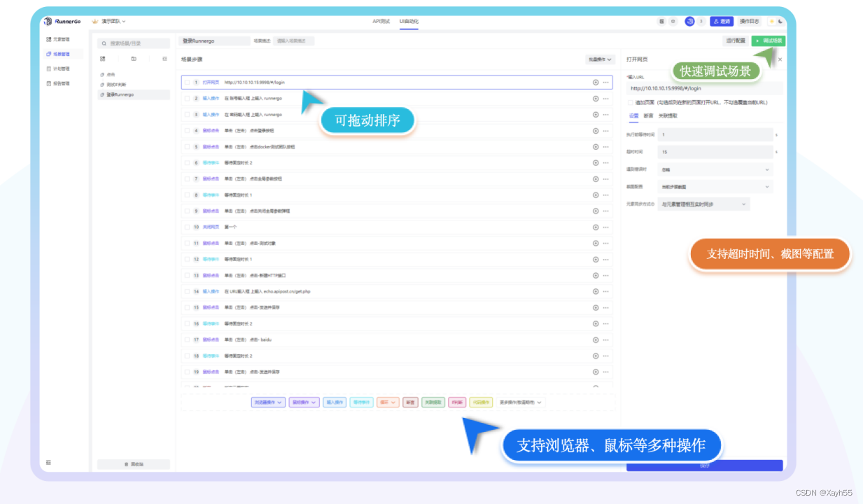This screenshot has width=863, height=504.
Task: Click the new folder icon above the scene tree
Action: (133, 59)
